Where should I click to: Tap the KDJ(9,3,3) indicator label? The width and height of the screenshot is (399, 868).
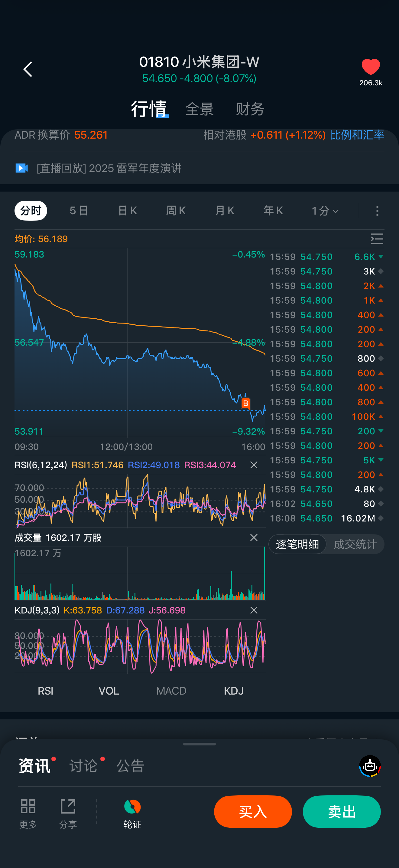pos(37,610)
